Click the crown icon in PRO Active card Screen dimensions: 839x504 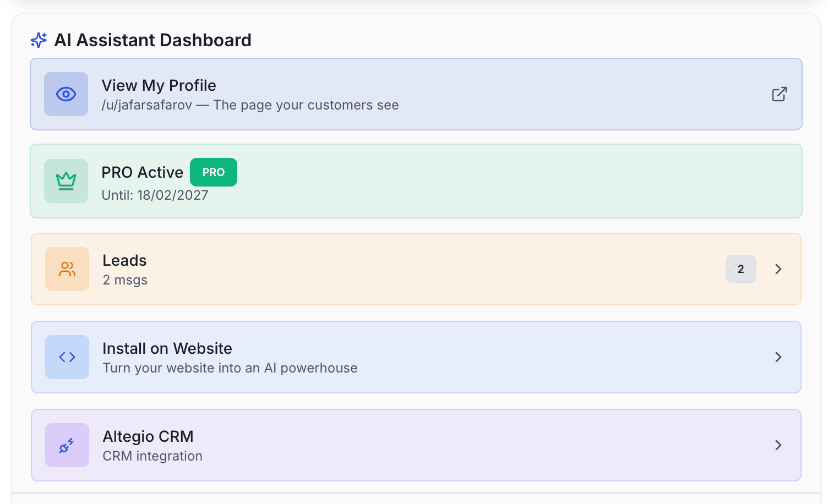[x=66, y=181]
